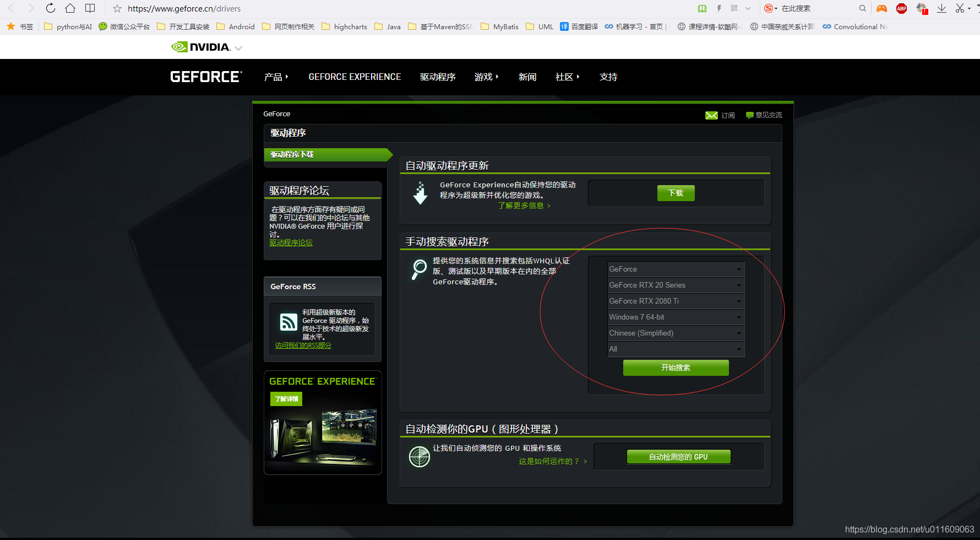Open the GeForce RTX 2080 Ti dropdown
The height and width of the screenshot is (540, 980).
(676, 301)
